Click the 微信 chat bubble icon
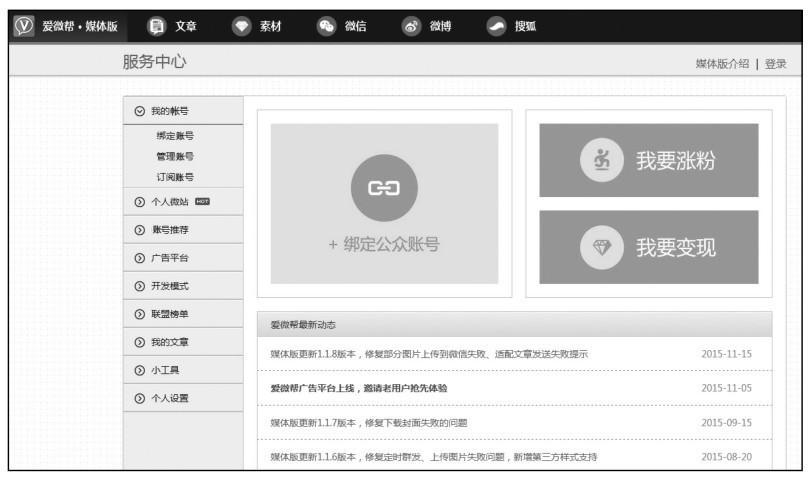Image resolution: width=810 pixels, height=477 pixels. [x=326, y=26]
